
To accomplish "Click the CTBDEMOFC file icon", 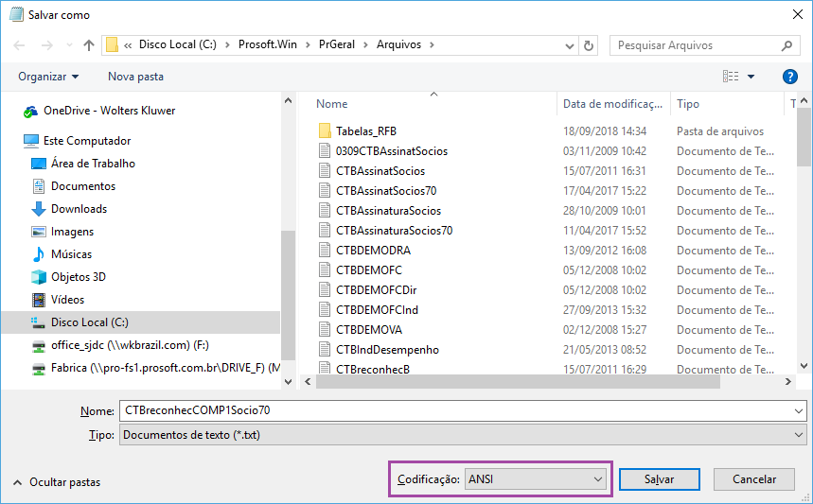I will [325, 270].
